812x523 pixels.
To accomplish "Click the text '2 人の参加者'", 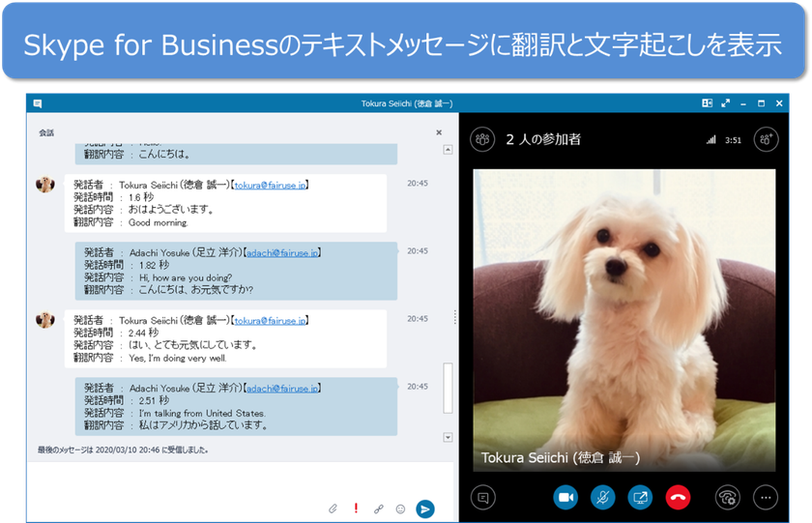I will (543, 139).
